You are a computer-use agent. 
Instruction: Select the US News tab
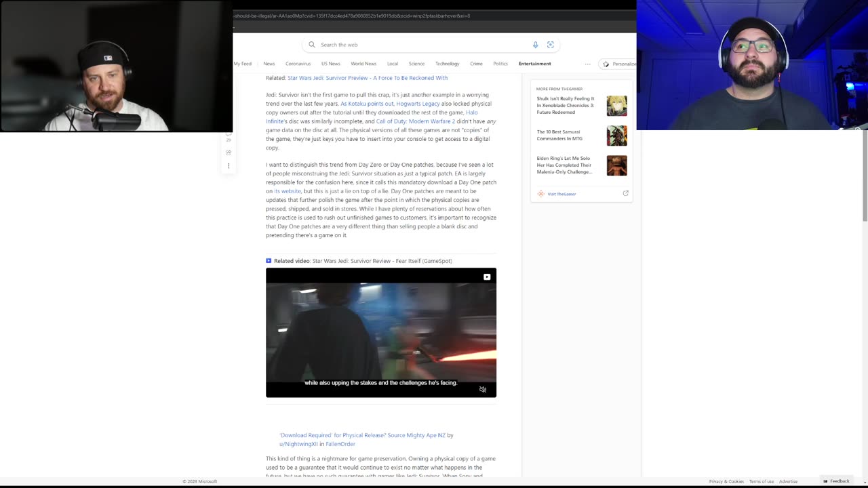pos(331,64)
